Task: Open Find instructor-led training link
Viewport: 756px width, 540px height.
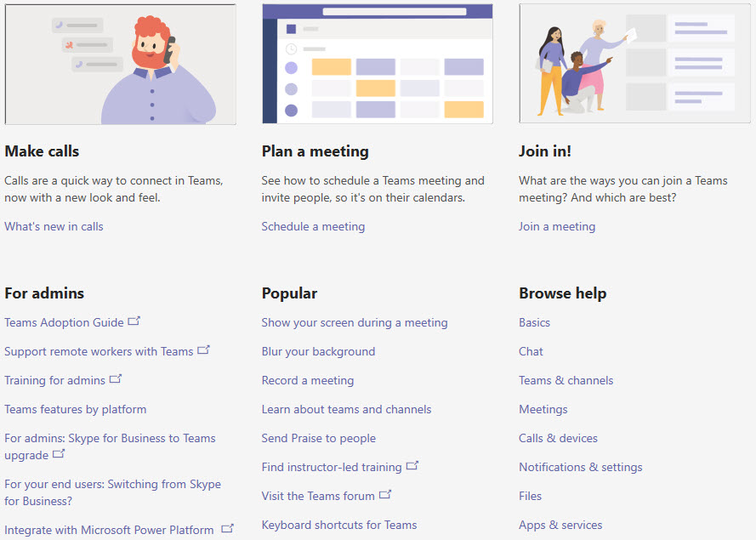Action: click(x=332, y=467)
